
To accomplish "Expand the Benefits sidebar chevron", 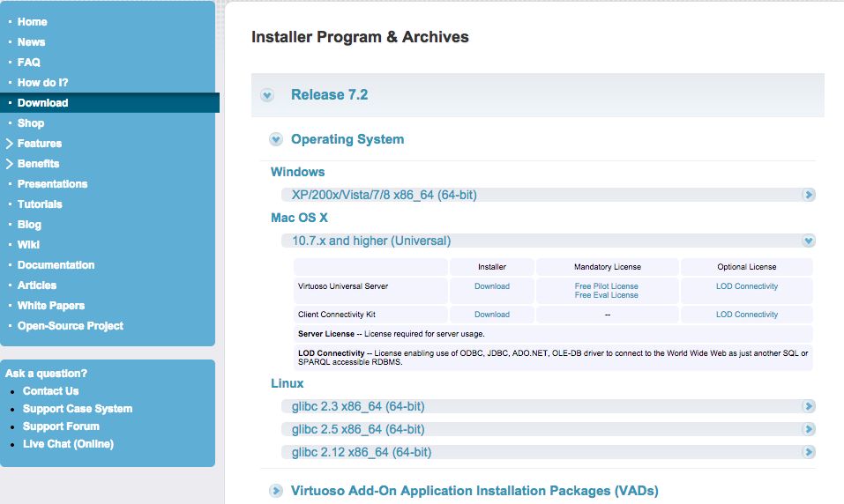I will 9,164.
